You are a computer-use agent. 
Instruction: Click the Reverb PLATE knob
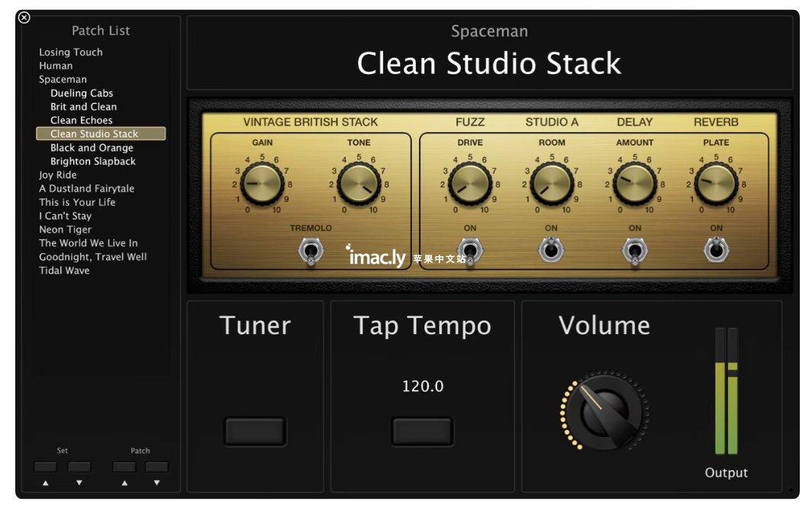[716, 184]
